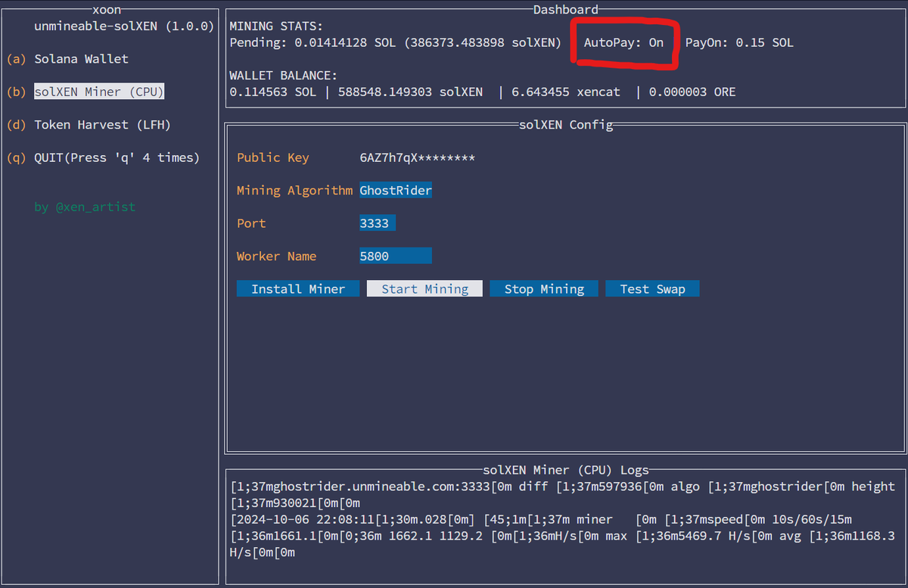The width and height of the screenshot is (908, 588).
Task: Open the Solana Wallet menu entry
Action: point(81,59)
